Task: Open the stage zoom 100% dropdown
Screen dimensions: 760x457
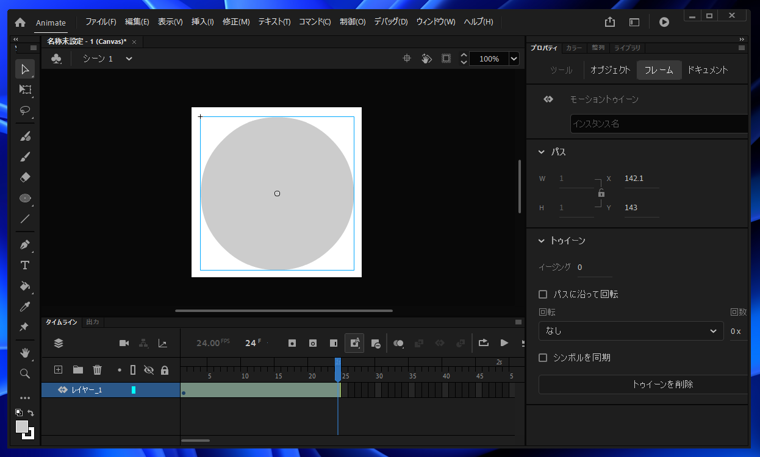Action: (514, 59)
